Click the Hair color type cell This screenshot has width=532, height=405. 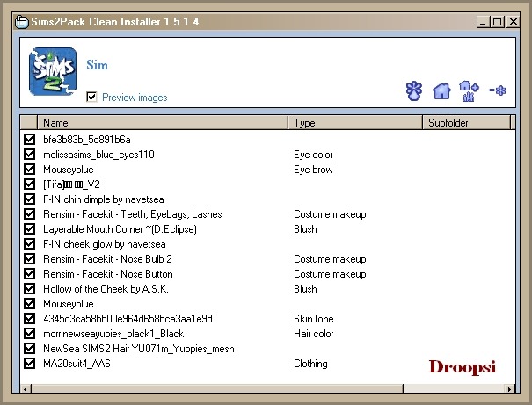pos(314,334)
